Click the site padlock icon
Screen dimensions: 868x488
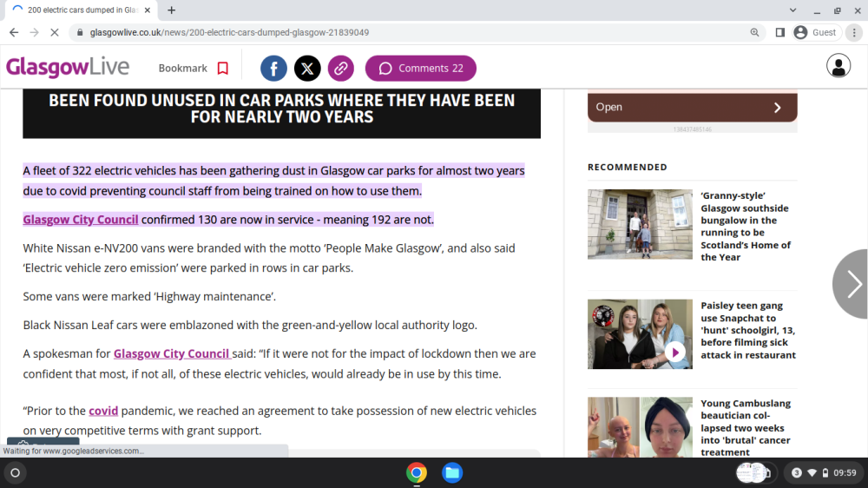(x=80, y=32)
